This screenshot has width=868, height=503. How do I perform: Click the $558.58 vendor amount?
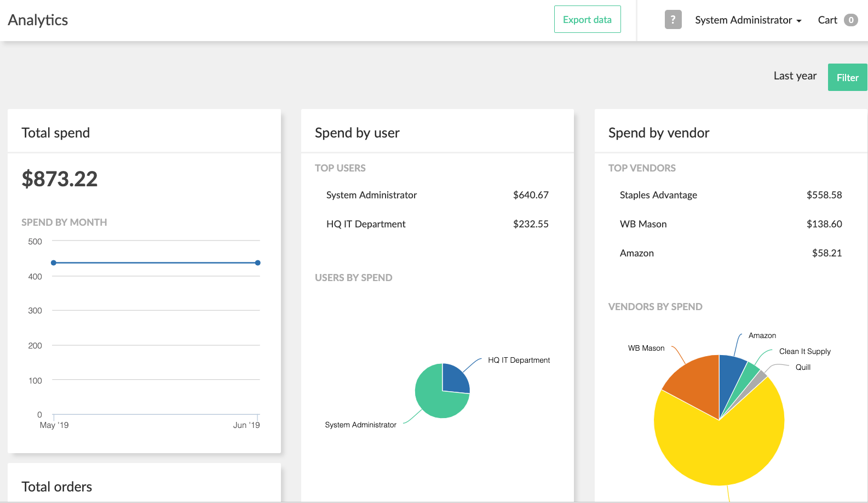(824, 195)
